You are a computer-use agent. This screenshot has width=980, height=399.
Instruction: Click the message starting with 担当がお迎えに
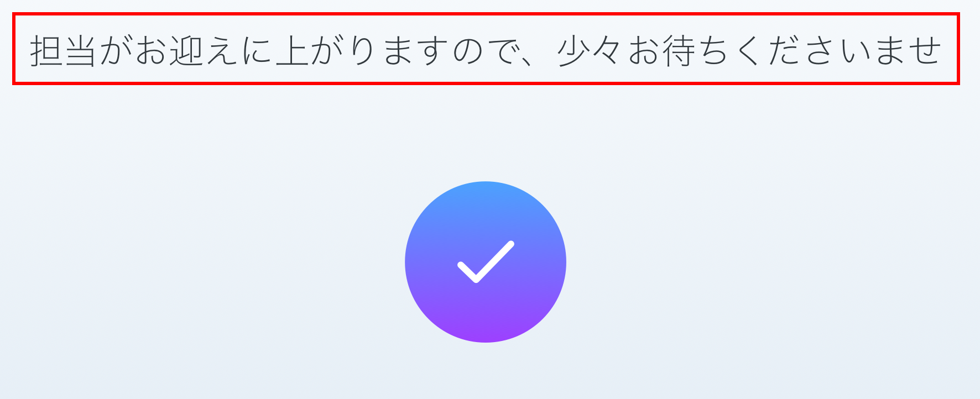click(486, 50)
